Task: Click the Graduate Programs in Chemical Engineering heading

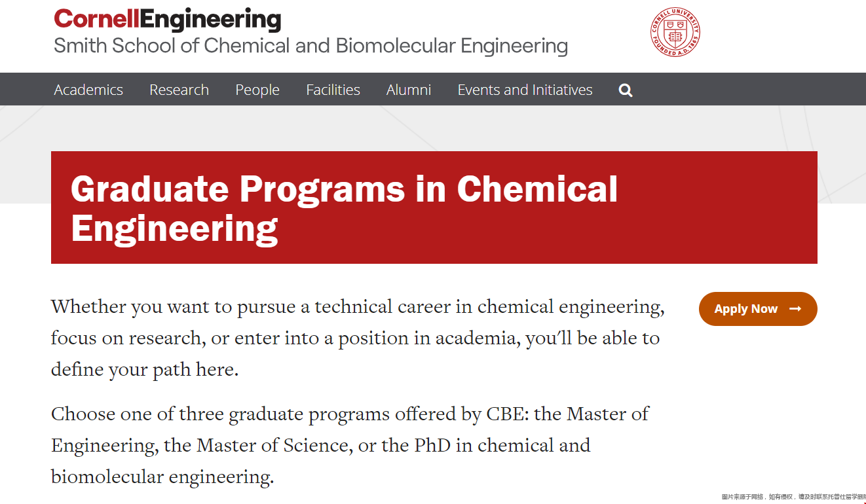Action: [344, 208]
